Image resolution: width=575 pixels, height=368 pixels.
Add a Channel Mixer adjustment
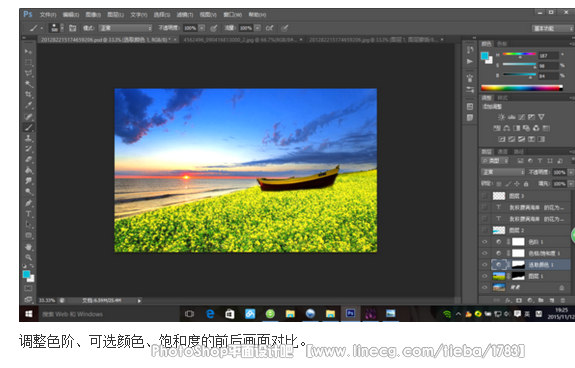536,128
